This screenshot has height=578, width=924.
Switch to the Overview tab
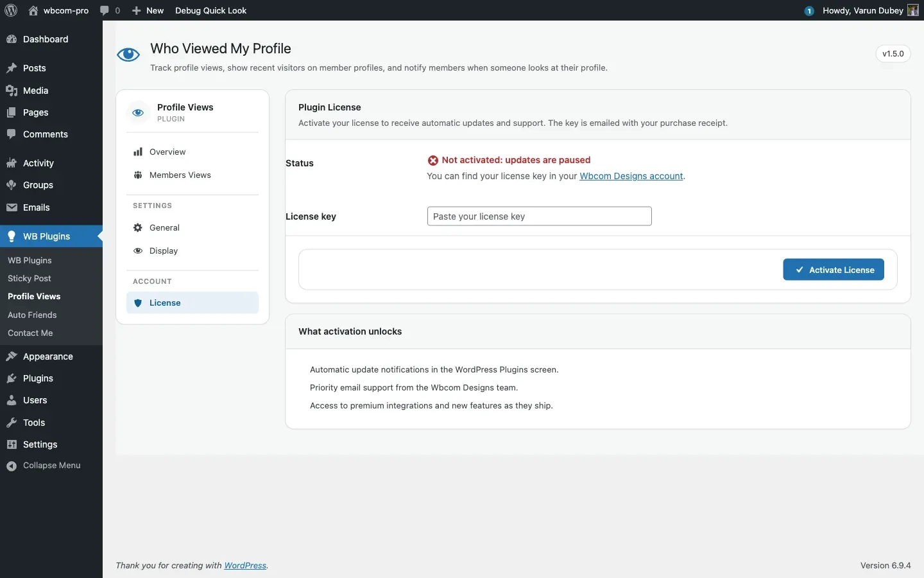point(193,152)
